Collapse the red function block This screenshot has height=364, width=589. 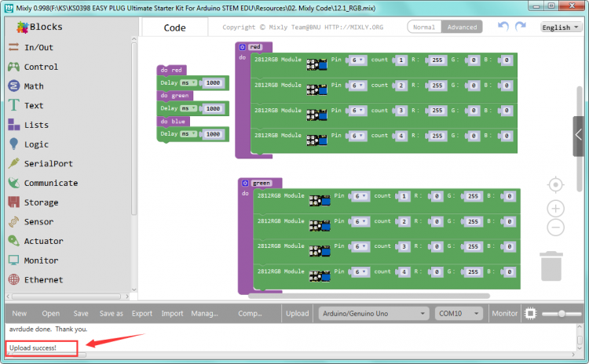click(243, 48)
